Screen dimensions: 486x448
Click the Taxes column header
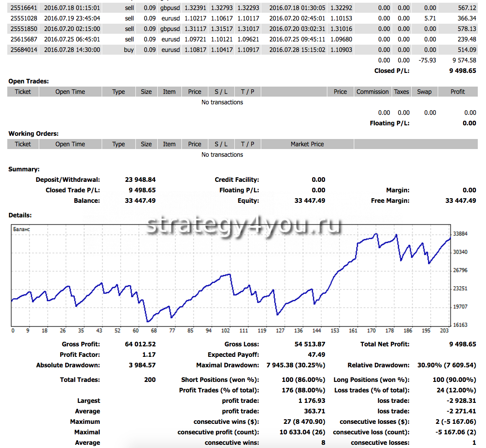[x=401, y=92]
